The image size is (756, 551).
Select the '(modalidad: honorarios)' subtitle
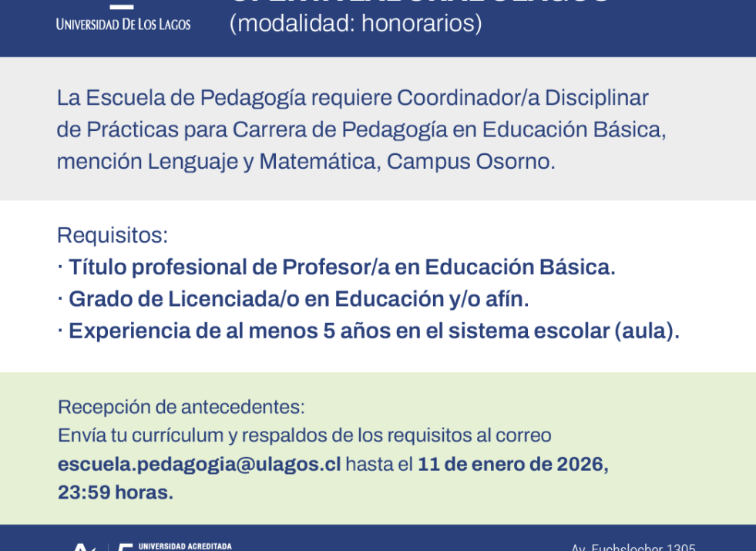click(x=355, y=24)
